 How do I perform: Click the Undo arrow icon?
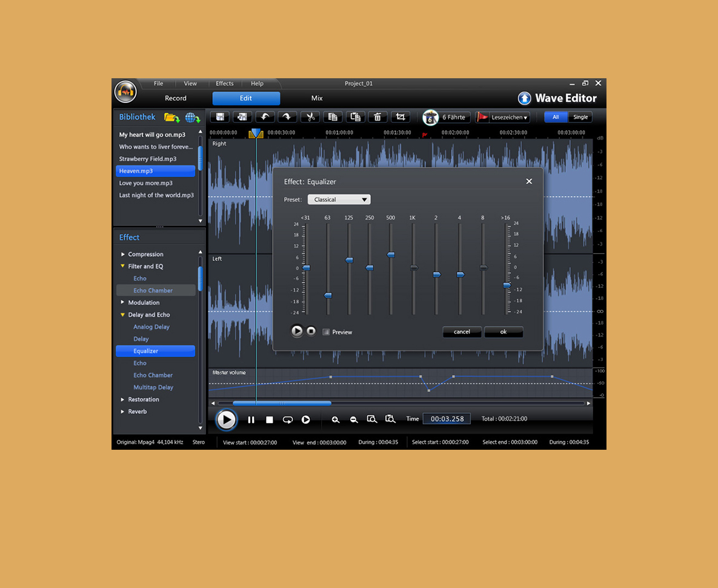tap(265, 117)
